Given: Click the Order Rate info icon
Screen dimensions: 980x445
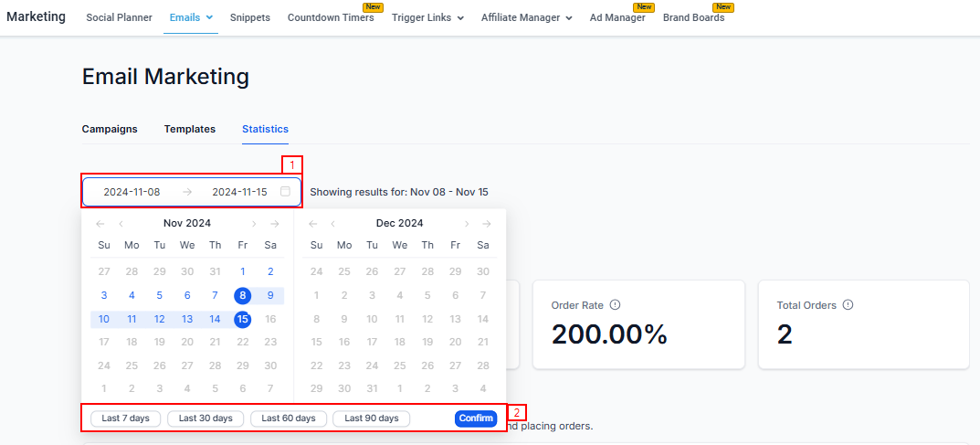Looking at the screenshot, I should point(615,305).
